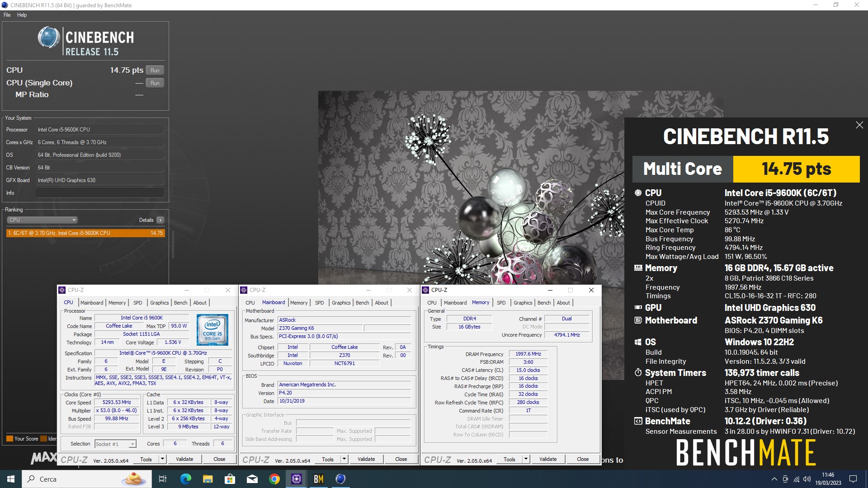Click CPU-Z icon in Mainboard window title bar
This screenshot has height=488, width=868.
(x=244, y=290)
